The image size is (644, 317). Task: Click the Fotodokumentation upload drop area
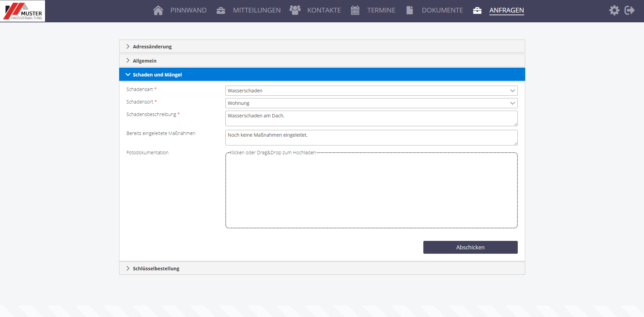point(371,190)
